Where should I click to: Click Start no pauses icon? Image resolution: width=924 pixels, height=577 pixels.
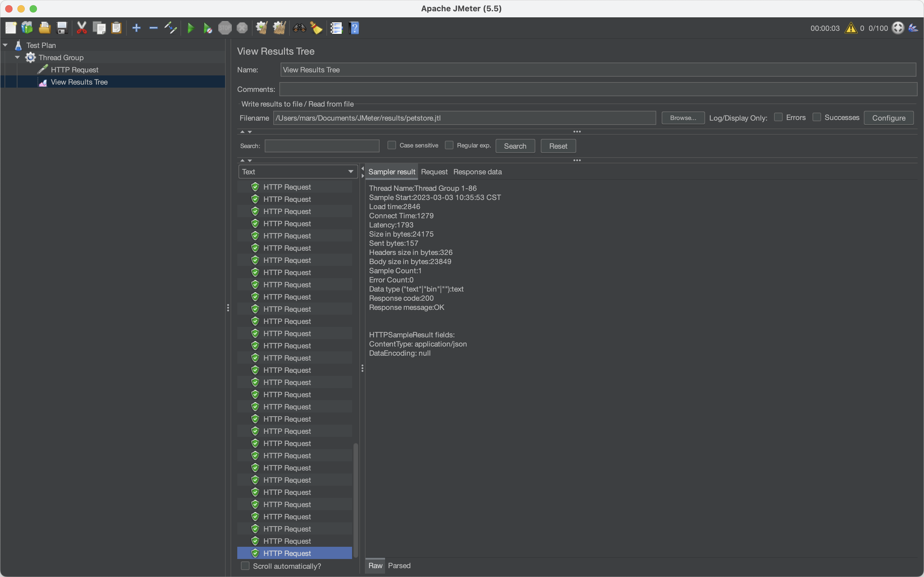point(208,28)
